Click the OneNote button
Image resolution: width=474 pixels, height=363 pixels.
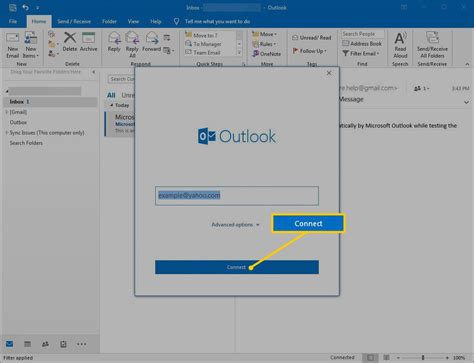266,54
